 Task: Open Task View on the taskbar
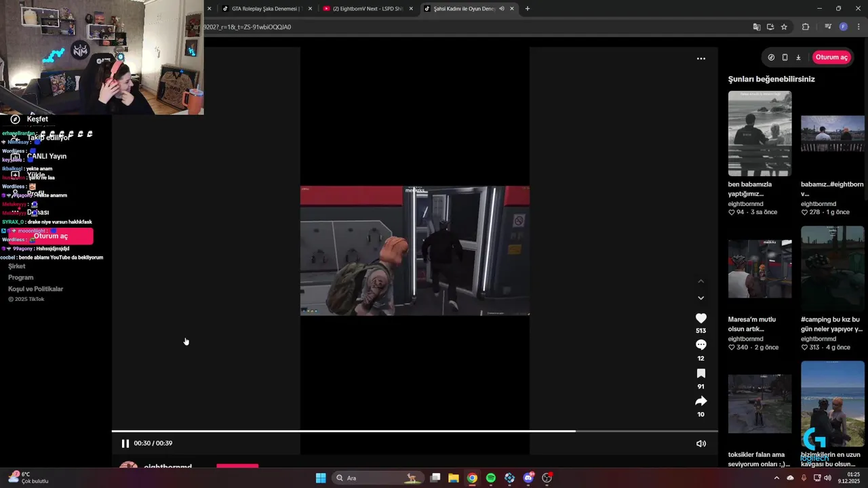tap(435, 478)
